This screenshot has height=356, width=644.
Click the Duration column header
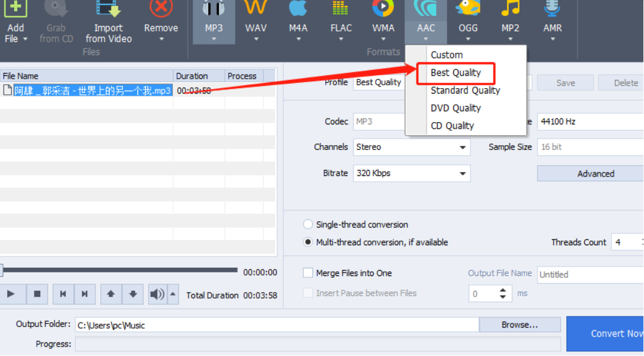point(199,76)
